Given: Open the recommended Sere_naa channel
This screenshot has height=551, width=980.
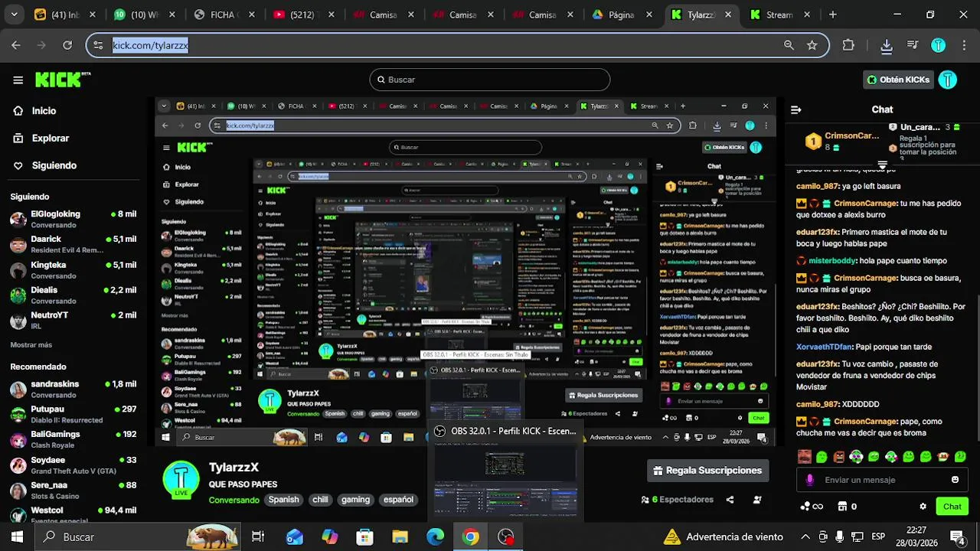Looking at the screenshot, I should 73,490.
